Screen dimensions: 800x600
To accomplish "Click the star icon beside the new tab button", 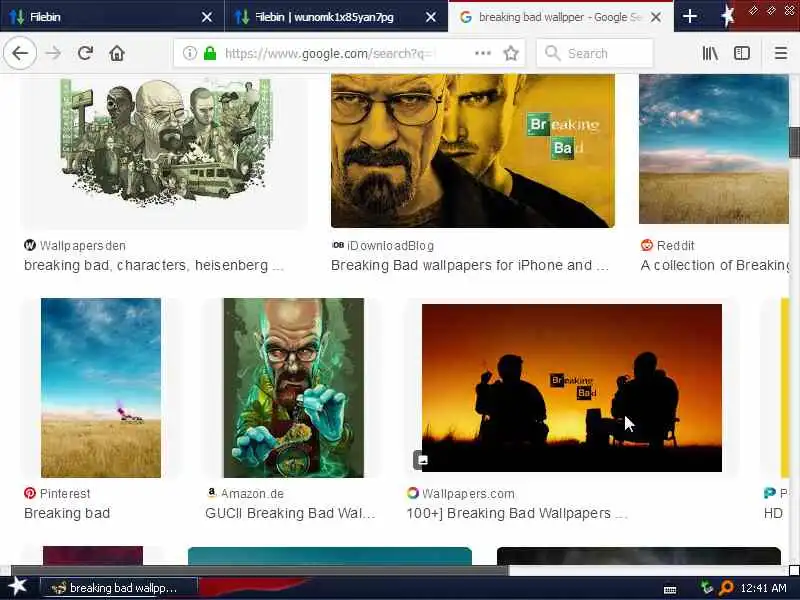I will point(728,16).
